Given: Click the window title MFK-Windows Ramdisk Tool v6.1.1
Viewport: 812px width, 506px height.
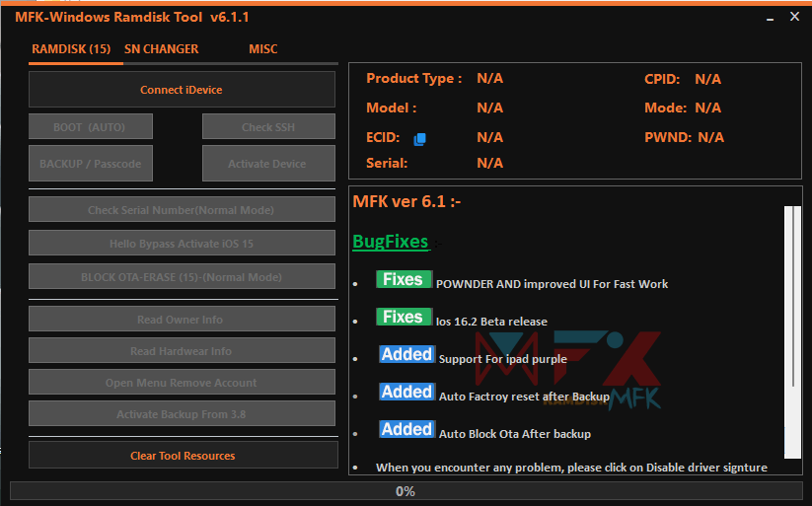Looking at the screenshot, I should tap(132, 17).
